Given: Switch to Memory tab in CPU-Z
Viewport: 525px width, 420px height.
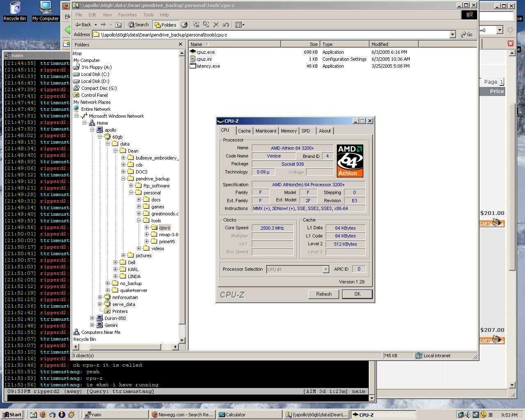Looking at the screenshot, I should [x=289, y=131].
